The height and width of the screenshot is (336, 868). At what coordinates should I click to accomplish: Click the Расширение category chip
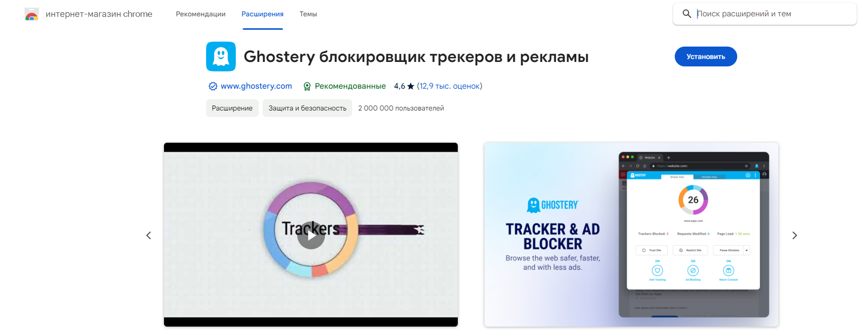pyautogui.click(x=232, y=108)
